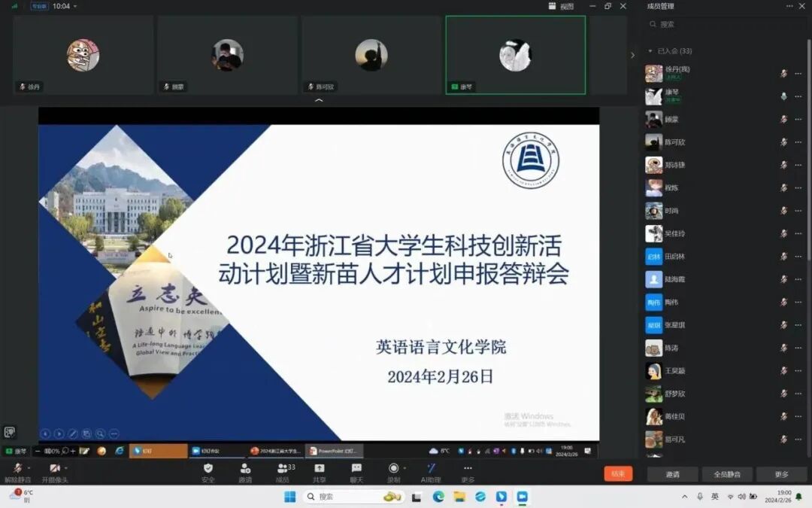Open the three-dot menu for member 陈可欣
This screenshot has width=812, height=508.
click(x=798, y=142)
